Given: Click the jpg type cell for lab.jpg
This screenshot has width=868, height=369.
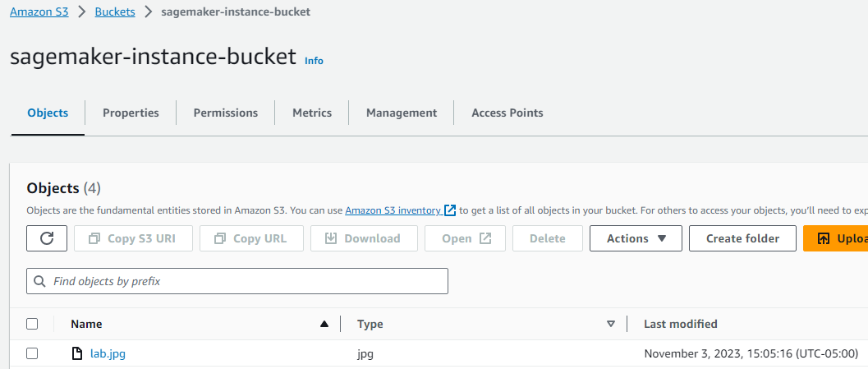Looking at the screenshot, I should coord(365,353).
